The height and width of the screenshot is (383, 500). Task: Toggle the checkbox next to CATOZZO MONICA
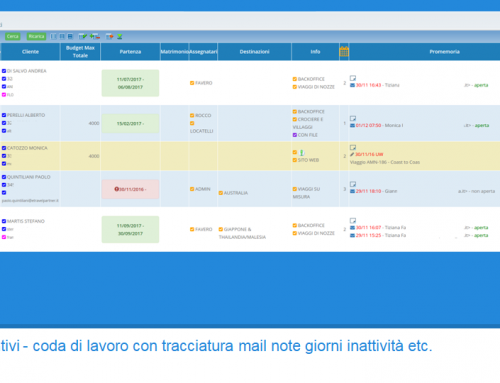pyautogui.click(x=4, y=148)
